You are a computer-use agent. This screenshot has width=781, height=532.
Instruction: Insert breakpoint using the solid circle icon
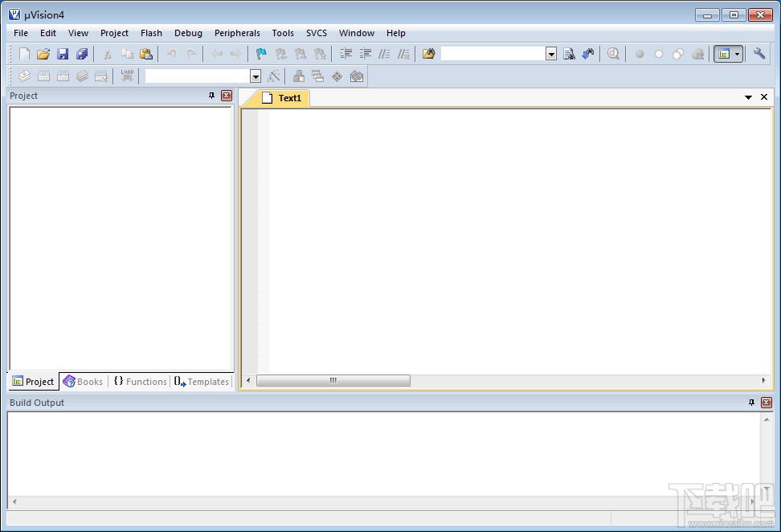[640, 54]
